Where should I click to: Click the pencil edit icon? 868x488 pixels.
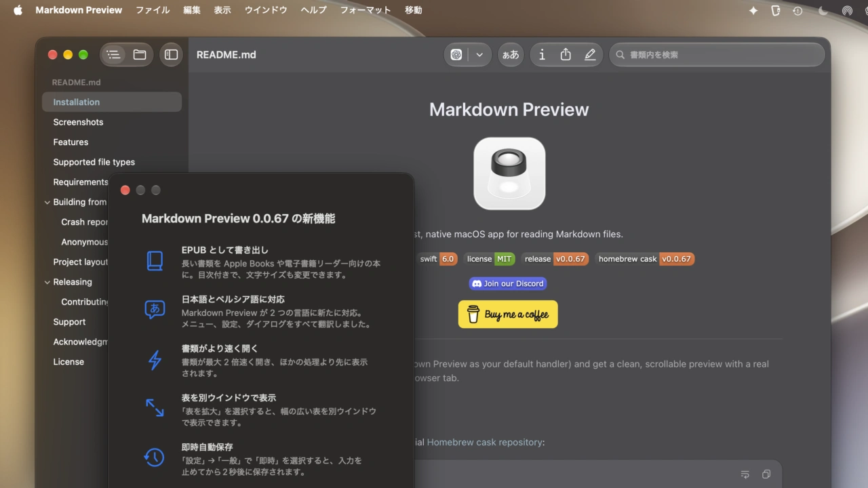[590, 55]
